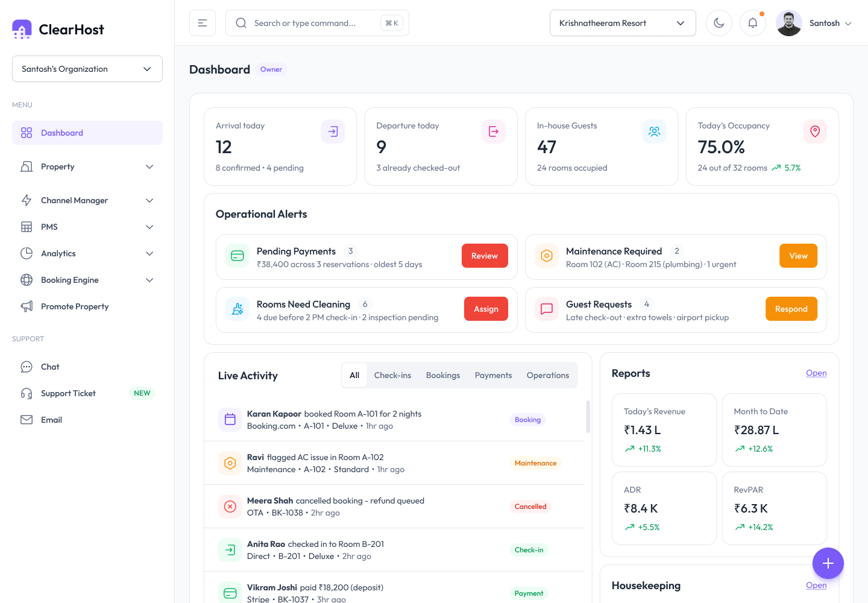Click Meera Shah cancelled X icon

(x=230, y=507)
